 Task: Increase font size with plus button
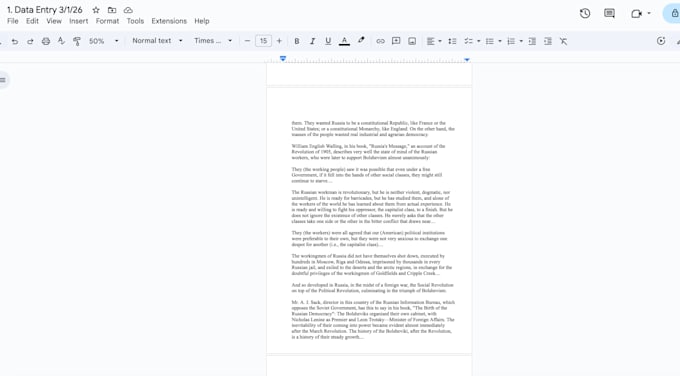pyautogui.click(x=279, y=41)
